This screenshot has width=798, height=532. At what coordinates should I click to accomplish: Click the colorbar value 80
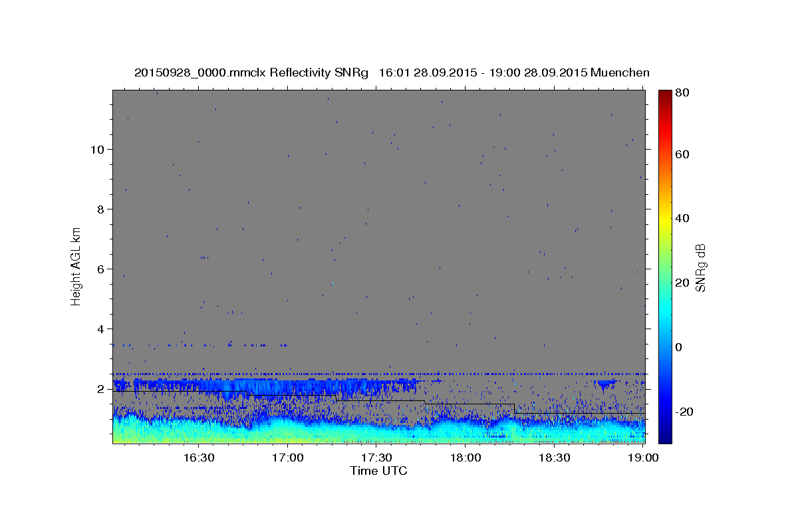(682, 92)
